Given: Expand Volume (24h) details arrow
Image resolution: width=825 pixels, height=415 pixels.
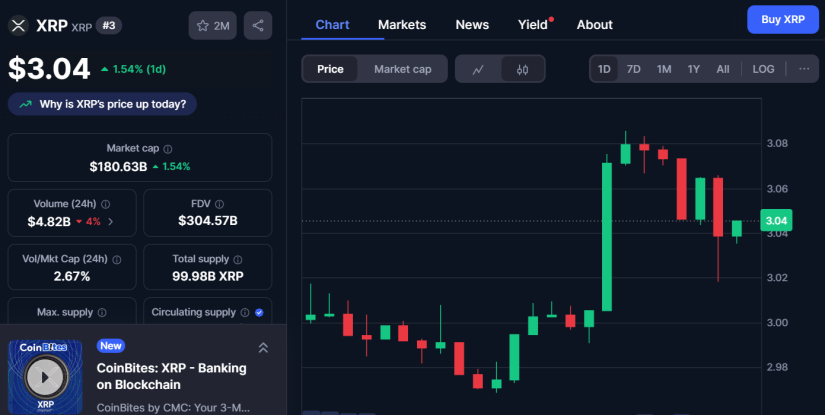Looking at the screenshot, I should click(110, 222).
